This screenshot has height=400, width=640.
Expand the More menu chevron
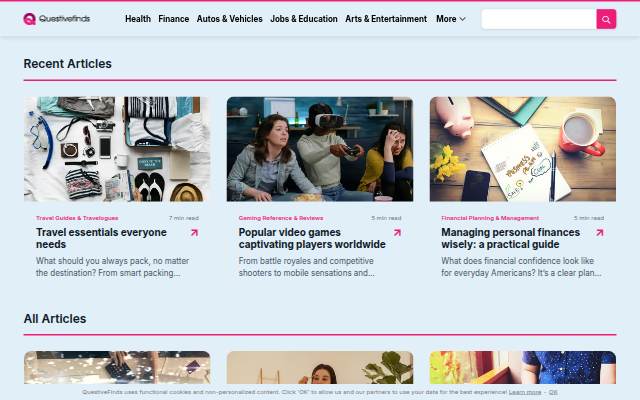coord(462,19)
